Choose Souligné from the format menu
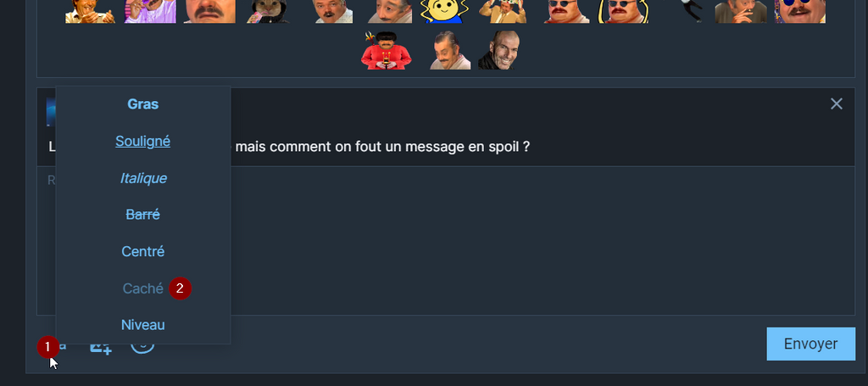Viewport: 868px width, 386px height. [x=142, y=141]
